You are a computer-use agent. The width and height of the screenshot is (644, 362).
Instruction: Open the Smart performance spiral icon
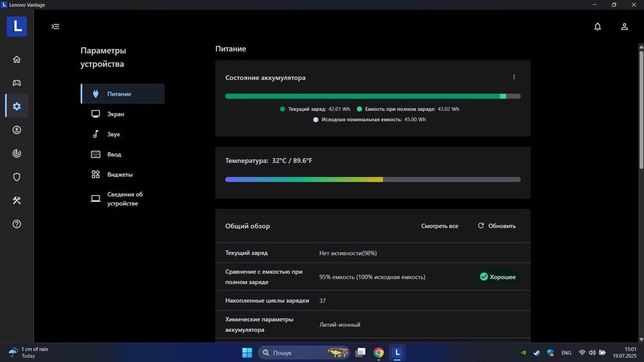tap(17, 153)
